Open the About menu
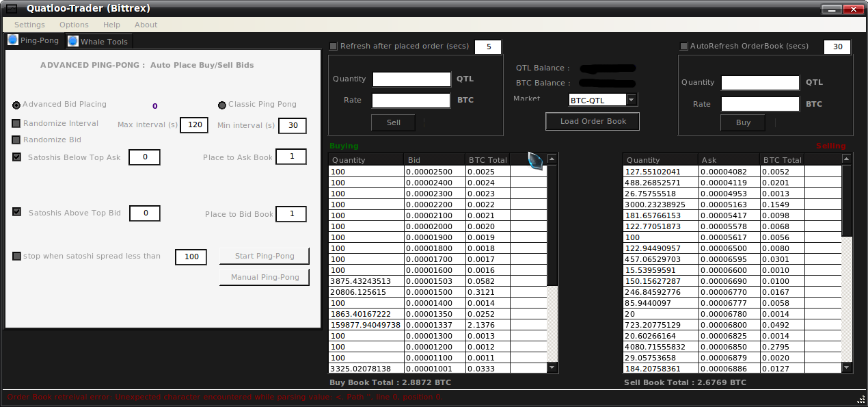 [146, 25]
